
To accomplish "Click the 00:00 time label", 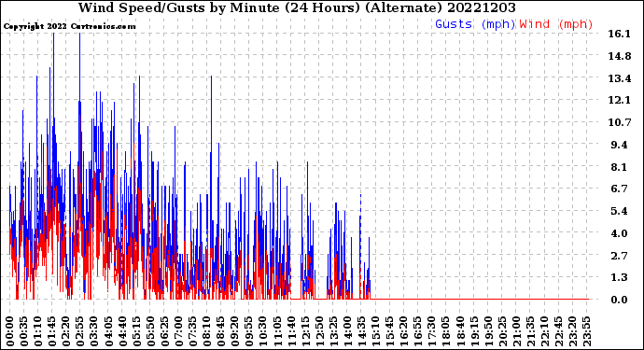I will tap(9, 331).
